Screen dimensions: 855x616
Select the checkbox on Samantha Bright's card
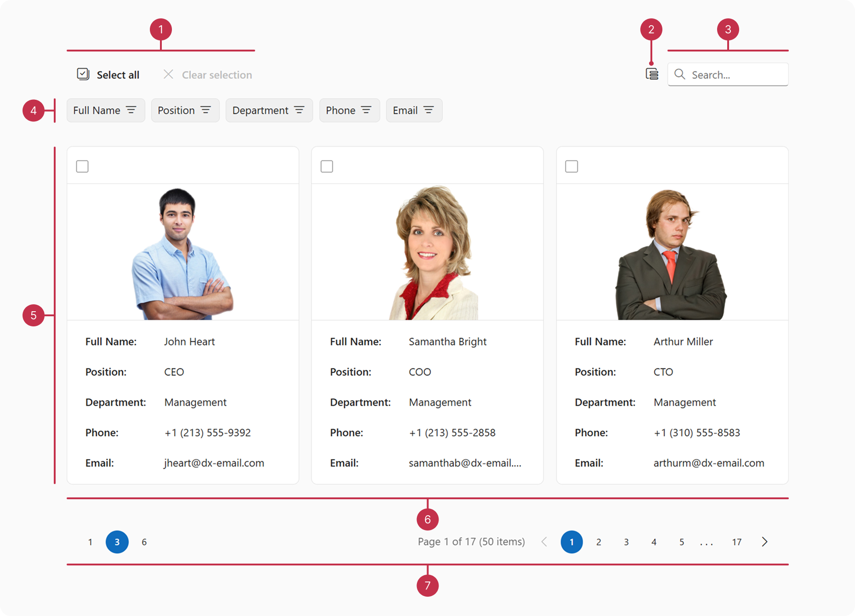pyautogui.click(x=327, y=166)
